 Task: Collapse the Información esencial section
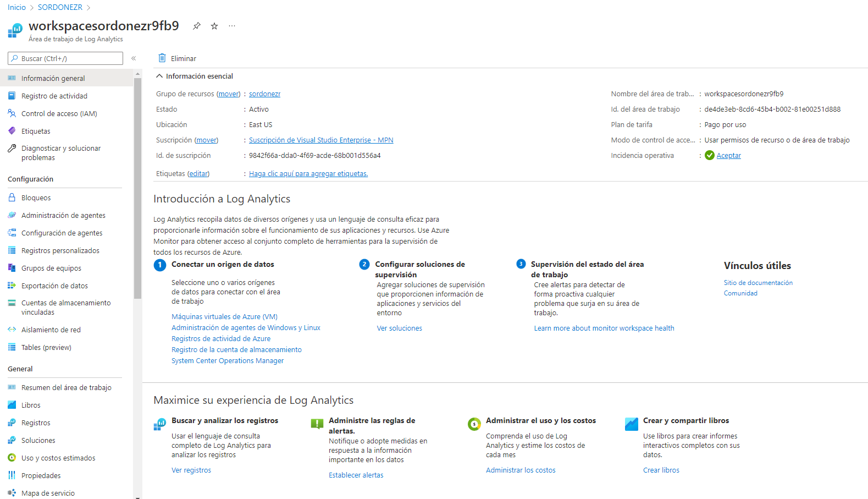click(159, 76)
